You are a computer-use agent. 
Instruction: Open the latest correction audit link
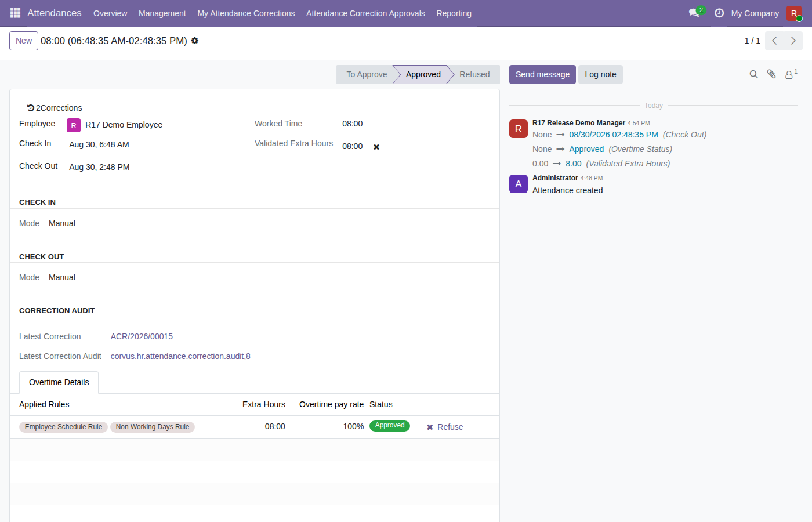pos(180,356)
